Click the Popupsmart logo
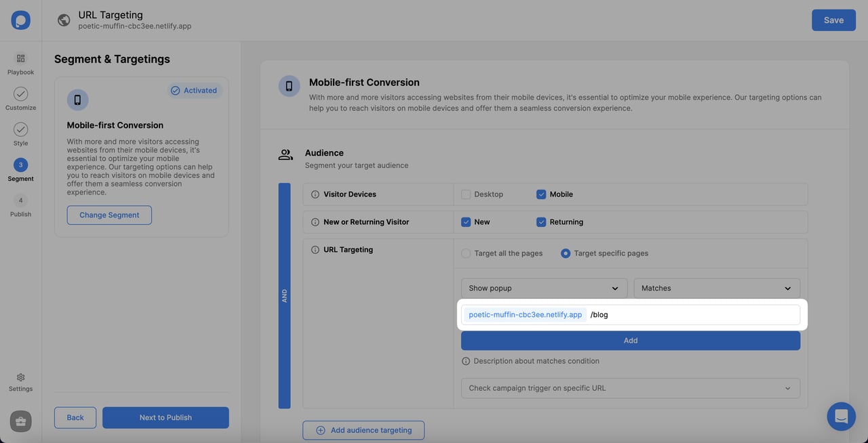 (x=20, y=20)
